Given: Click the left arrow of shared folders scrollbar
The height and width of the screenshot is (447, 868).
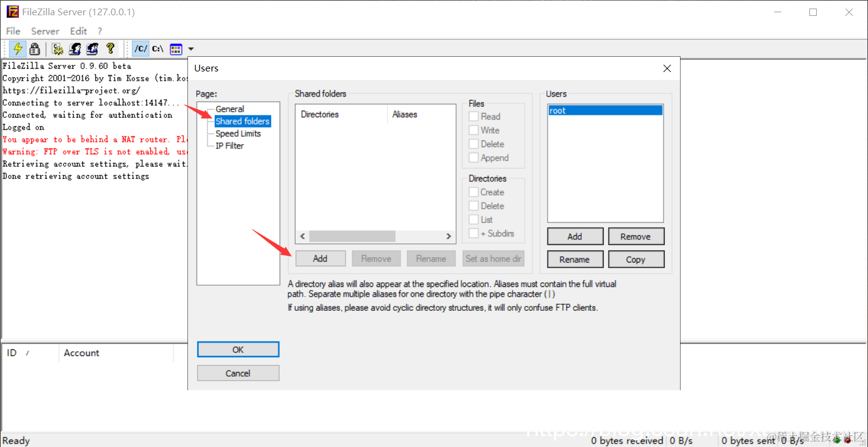Looking at the screenshot, I should 302,236.
